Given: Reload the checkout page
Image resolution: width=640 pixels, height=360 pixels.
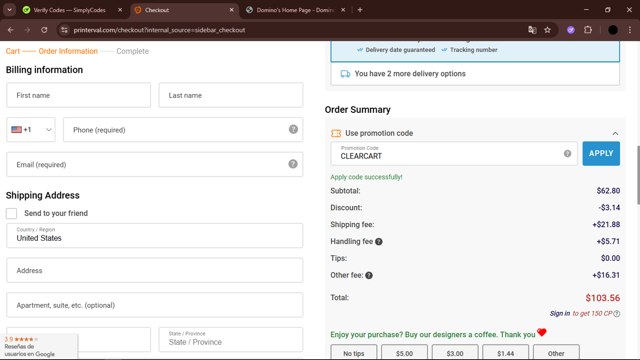Looking at the screenshot, I should (x=44, y=30).
